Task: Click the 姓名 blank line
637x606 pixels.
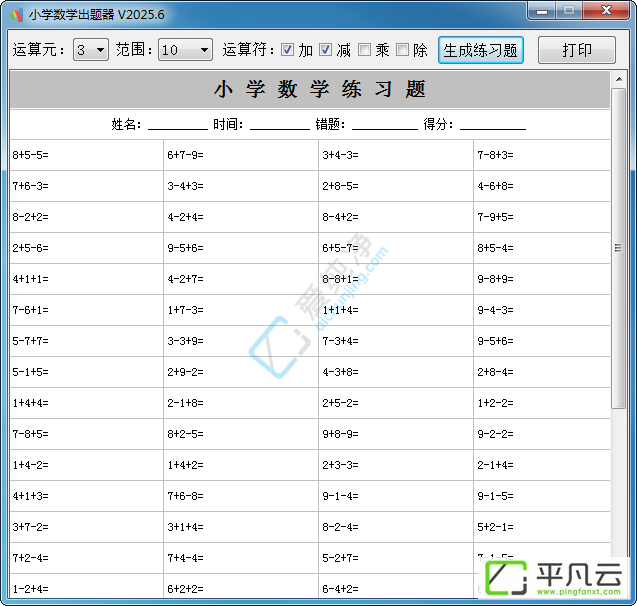Action: 178,125
